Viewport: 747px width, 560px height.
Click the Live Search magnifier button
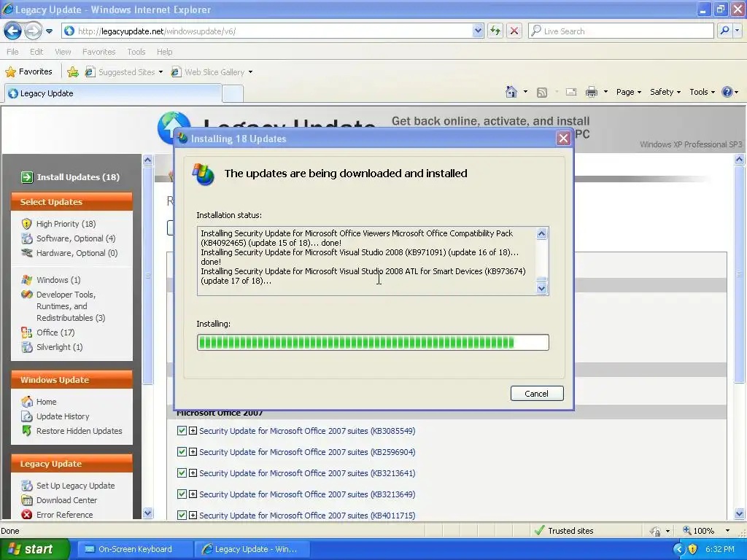click(724, 31)
